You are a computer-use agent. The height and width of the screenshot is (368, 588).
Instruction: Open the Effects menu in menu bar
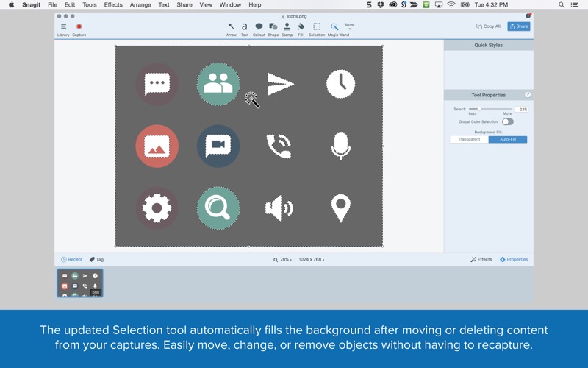coord(113,5)
